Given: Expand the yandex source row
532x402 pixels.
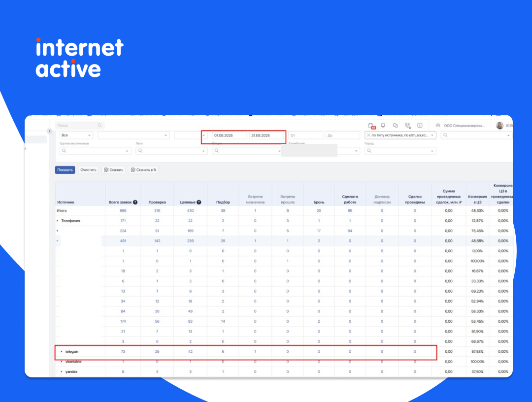Looking at the screenshot, I should [x=62, y=371].
